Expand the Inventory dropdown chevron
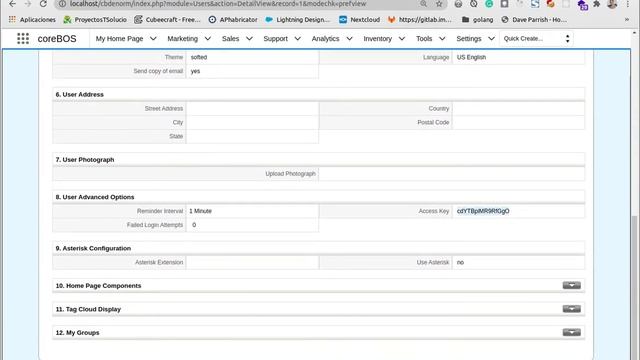Viewport: 640px width, 360px height. point(402,39)
